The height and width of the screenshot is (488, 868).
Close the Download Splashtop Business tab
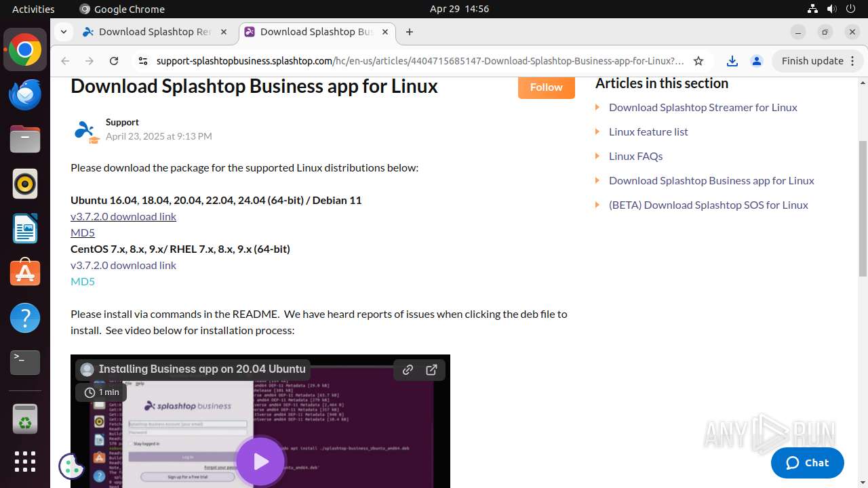pyautogui.click(x=385, y=32)
